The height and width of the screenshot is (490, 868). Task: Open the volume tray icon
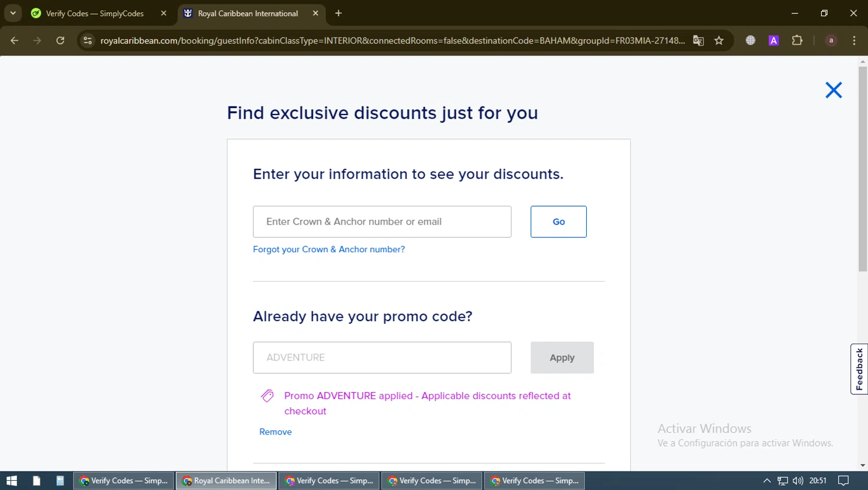pyautogui.click(x=798, y=481)
